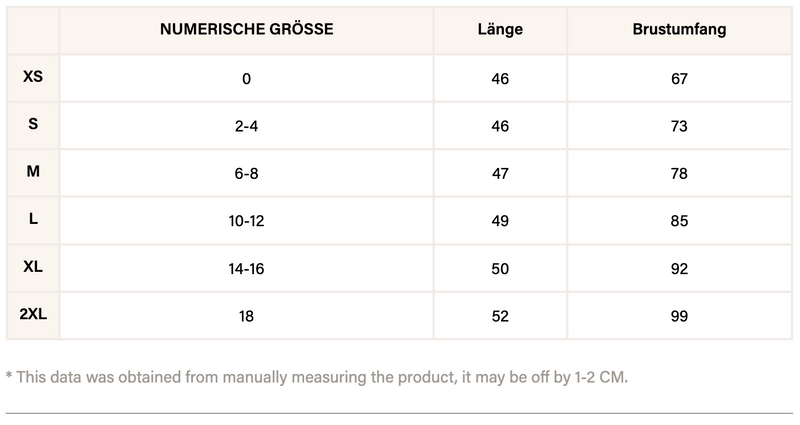The width and height of the screenshot is (800, 425).
Task: Click the L size row label
Action: pyautogui.click(x=33, y=220)
